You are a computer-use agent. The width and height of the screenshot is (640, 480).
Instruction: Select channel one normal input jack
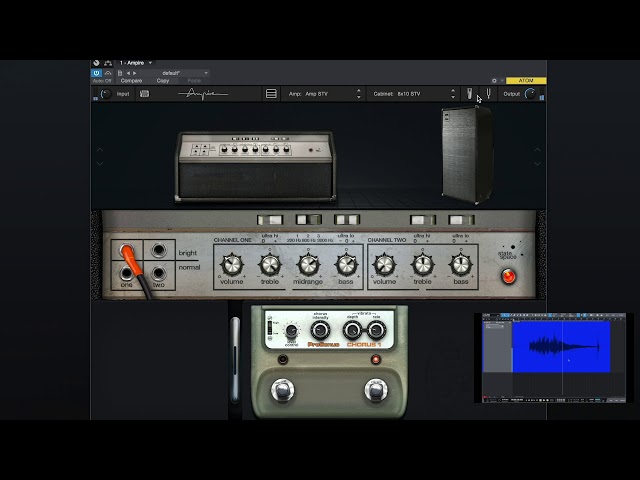pyautogui.click(x=127, y=273)
